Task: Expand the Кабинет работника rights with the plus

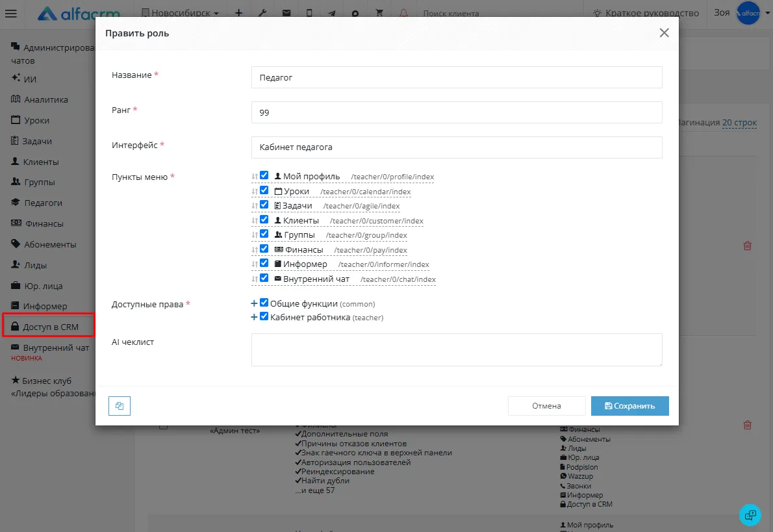Action: click(255, 317)
